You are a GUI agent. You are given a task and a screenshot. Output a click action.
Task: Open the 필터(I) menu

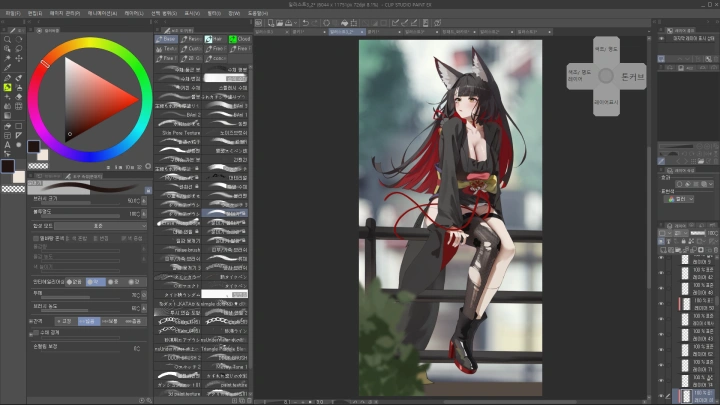[x=214, y=13]
